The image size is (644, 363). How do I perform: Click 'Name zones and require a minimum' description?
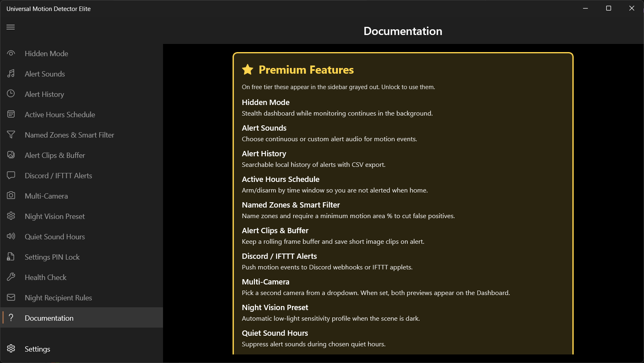(348, 216)
